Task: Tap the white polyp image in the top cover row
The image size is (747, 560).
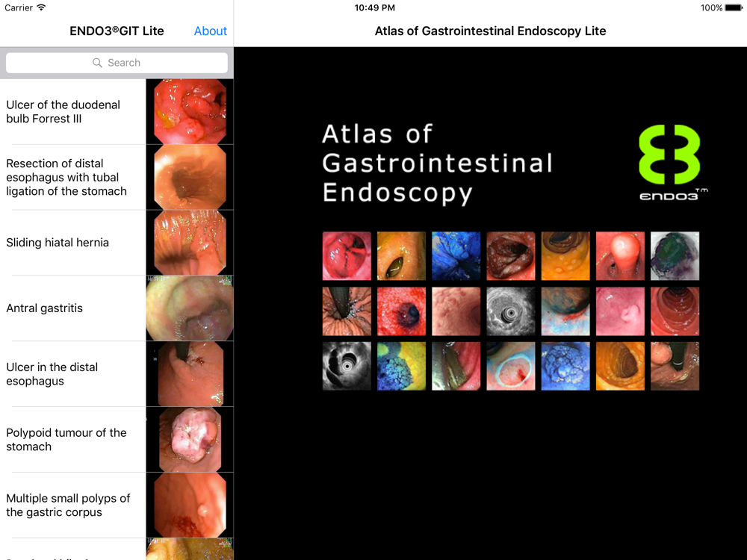Action: pyautogui.click(x=620, y=256)
